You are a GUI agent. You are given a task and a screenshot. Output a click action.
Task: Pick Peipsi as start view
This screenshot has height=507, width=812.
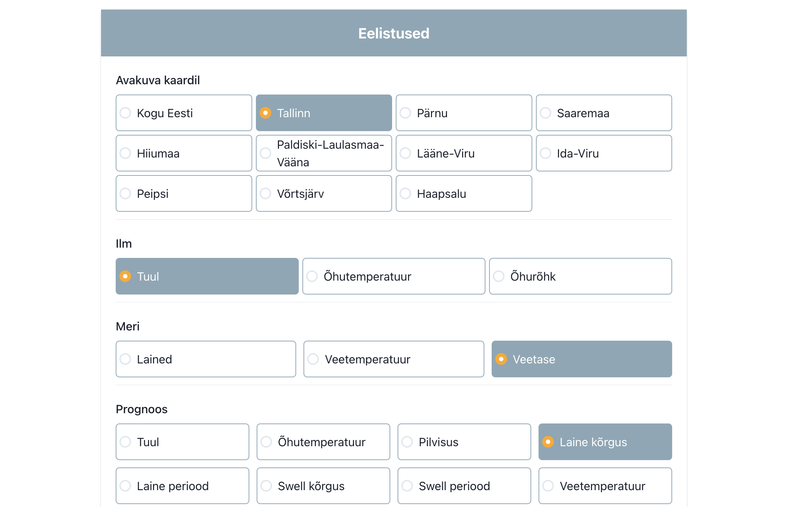pyautogui.click(x=184, y=193)
